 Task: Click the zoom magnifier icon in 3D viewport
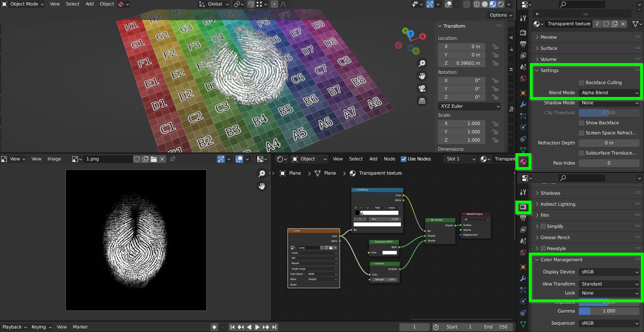point(422,63)
